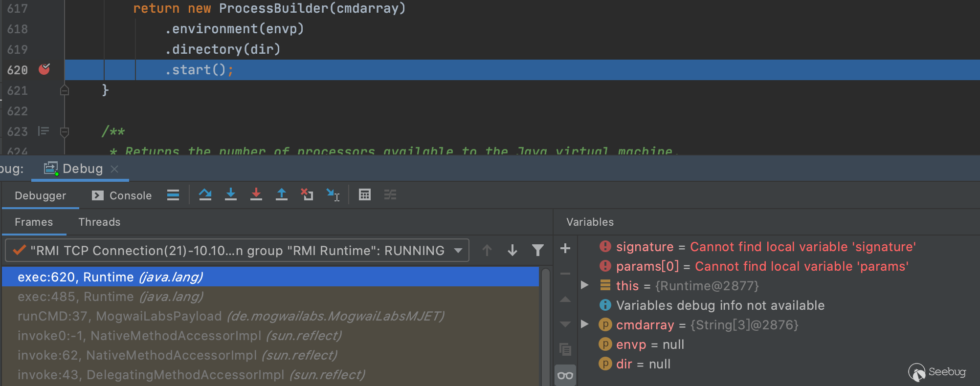Click the filter frames funnel icon
Screen dimensions: 980x386
537,251
